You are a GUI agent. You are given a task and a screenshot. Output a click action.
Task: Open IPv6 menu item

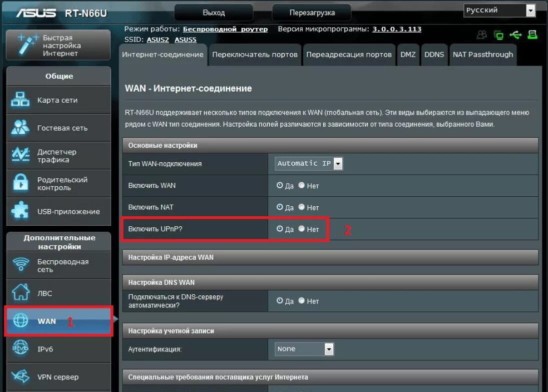tap(59, 349)
